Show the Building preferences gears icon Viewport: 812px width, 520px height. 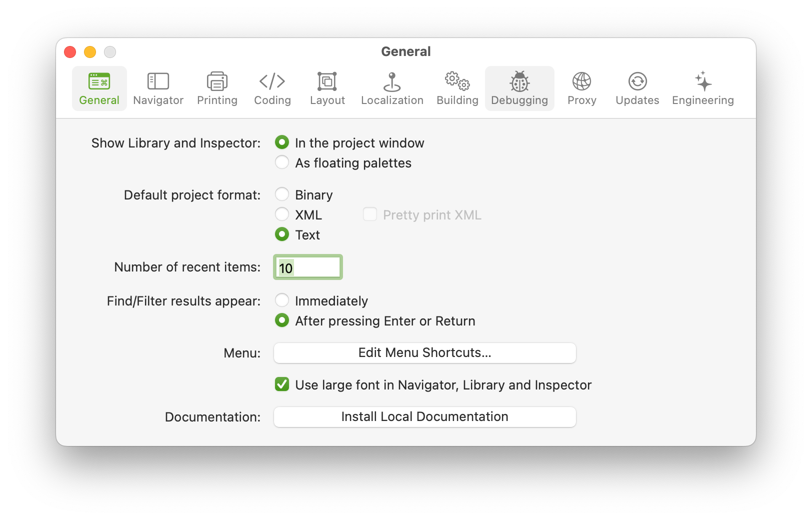457,80
